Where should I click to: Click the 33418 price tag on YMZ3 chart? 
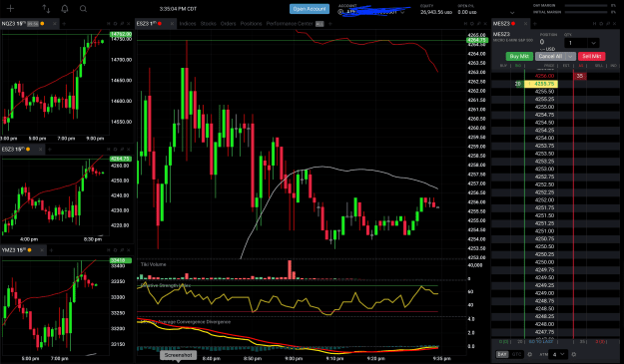[121, 260]
